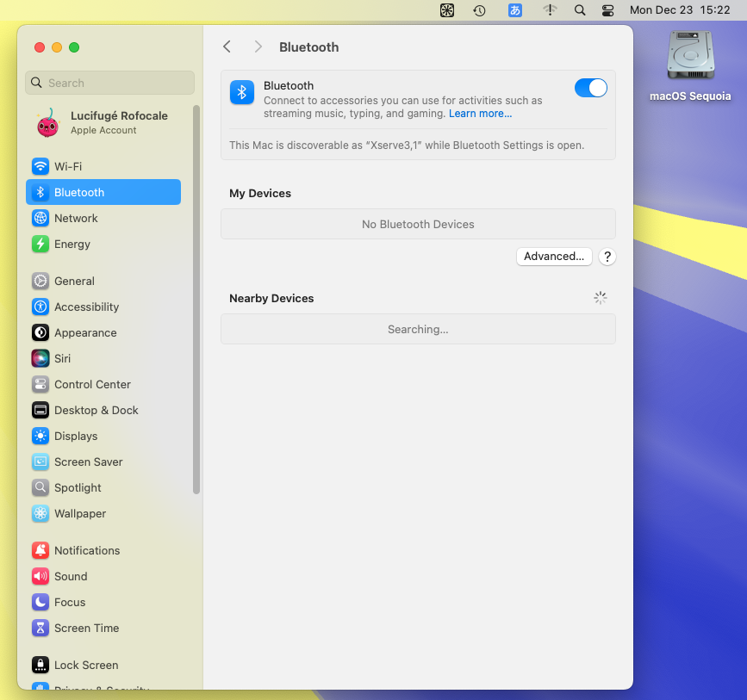Select Notifications in the sidebar
The image size is (747, 700).
coord(87,550)
